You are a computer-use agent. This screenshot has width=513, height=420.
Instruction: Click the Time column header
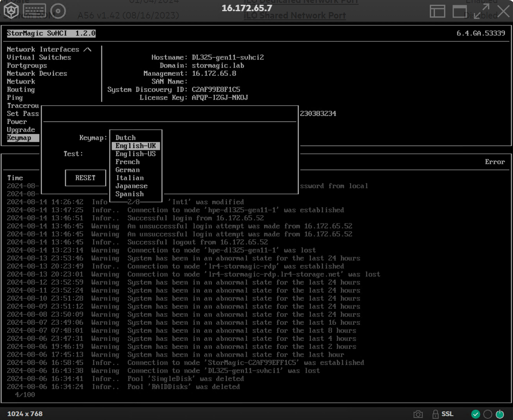[x=15, y=178]
